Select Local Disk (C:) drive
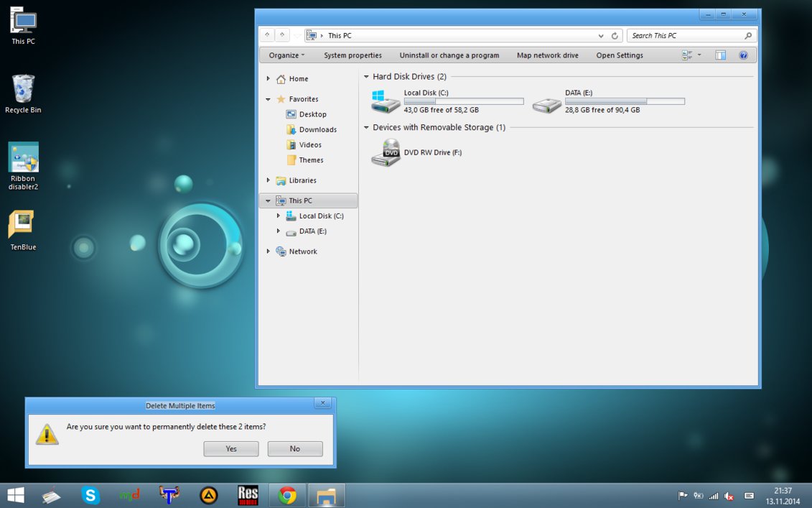The image size is (812, 508). click(447, 101)
